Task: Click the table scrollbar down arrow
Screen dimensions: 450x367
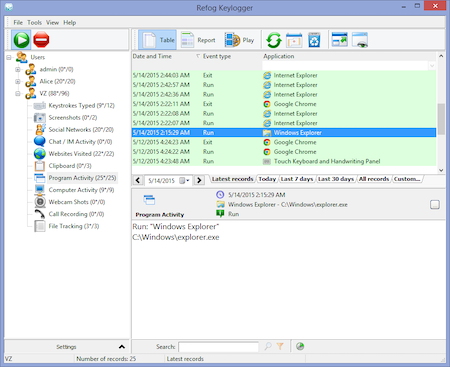Action: pos(441,170)
